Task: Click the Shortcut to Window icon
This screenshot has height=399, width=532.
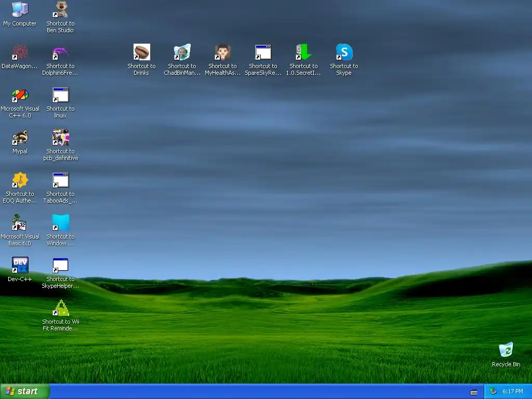Action: click(60, 222)
